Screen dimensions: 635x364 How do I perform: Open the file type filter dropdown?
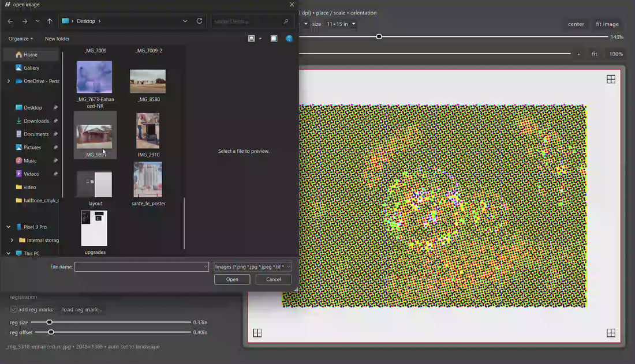tap(253, 267)
